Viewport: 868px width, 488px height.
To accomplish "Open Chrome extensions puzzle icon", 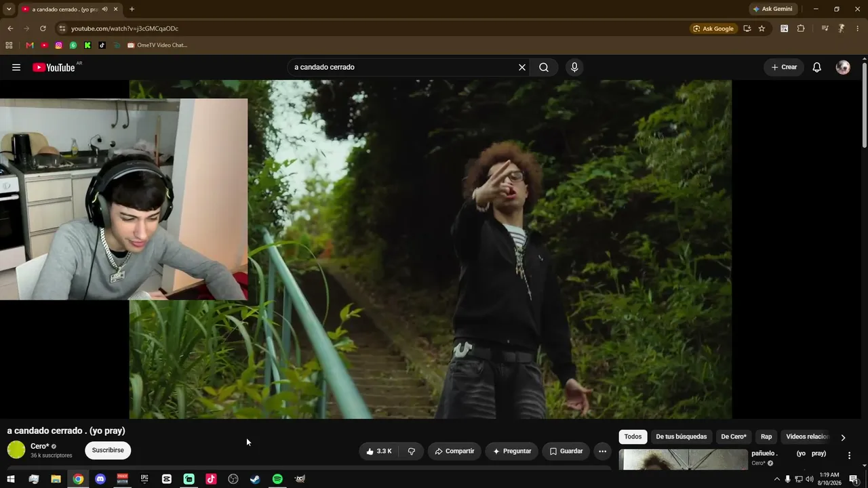I will pyautogui.click(x=801, y=28).
